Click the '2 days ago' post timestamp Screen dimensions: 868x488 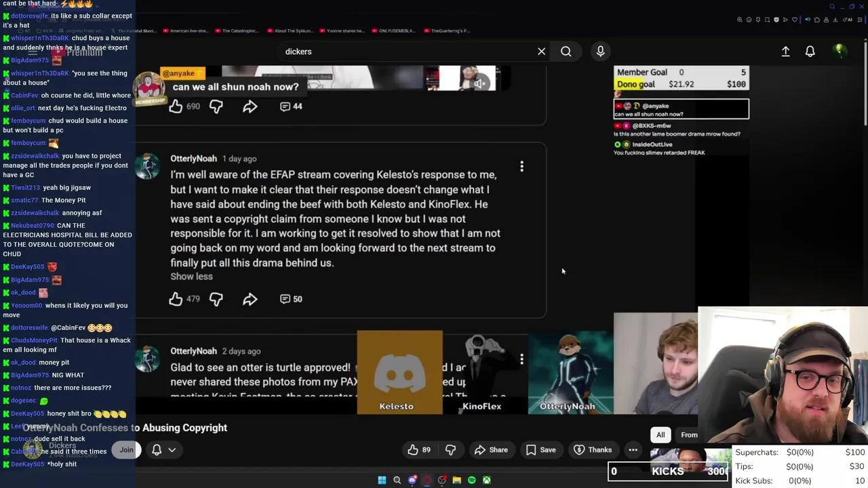click(x=241, y=351)
